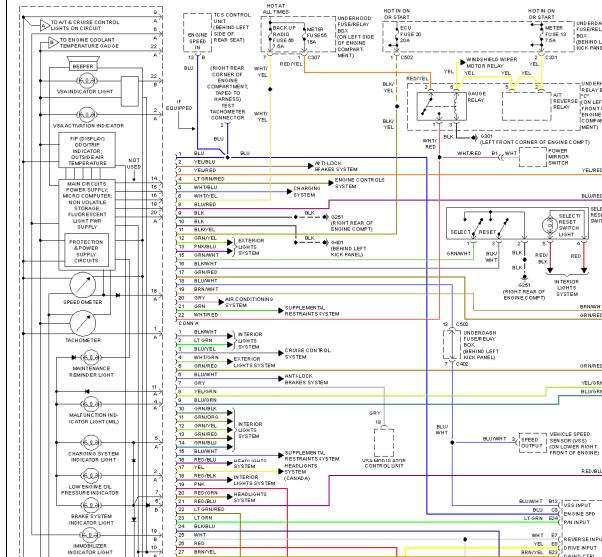Viewport: 602px width, 557px height.
Task: Click the 'IF EQUIPPED' note
Action: (179, 105)
